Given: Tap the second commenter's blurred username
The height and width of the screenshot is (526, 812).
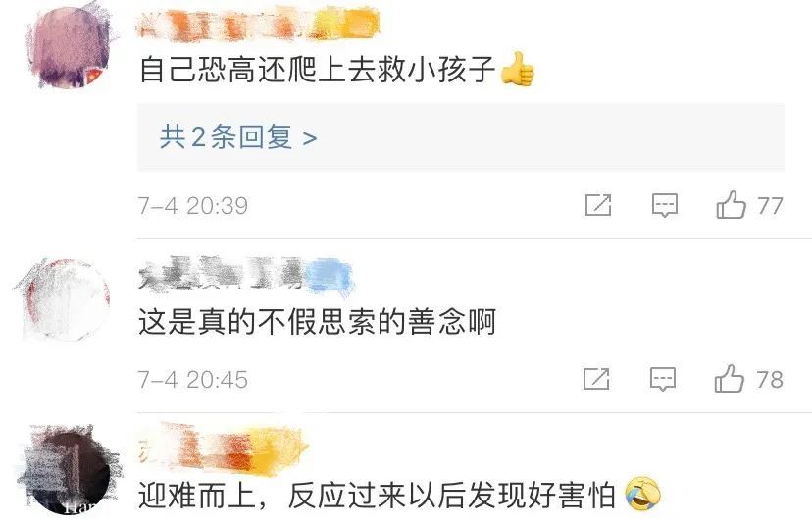Looking at the screenshot, I should [x=245, y=274].
